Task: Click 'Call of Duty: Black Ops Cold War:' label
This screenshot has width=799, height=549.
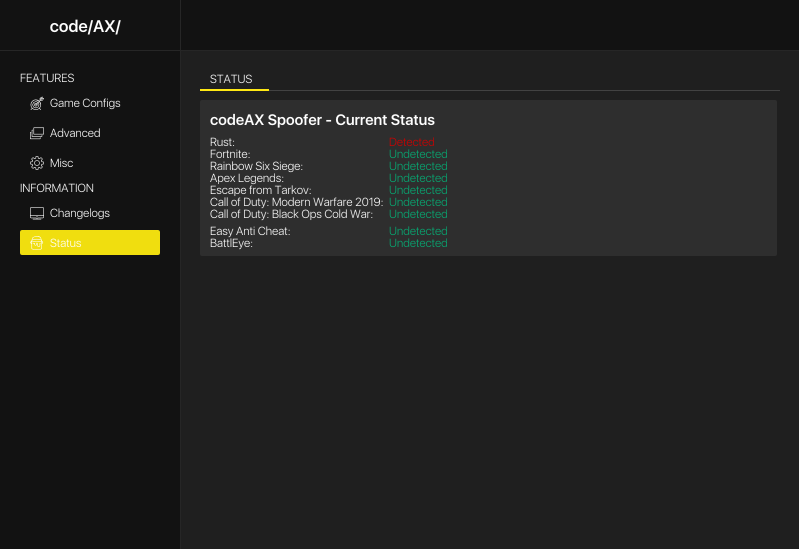Action: [x=291, y=214]
